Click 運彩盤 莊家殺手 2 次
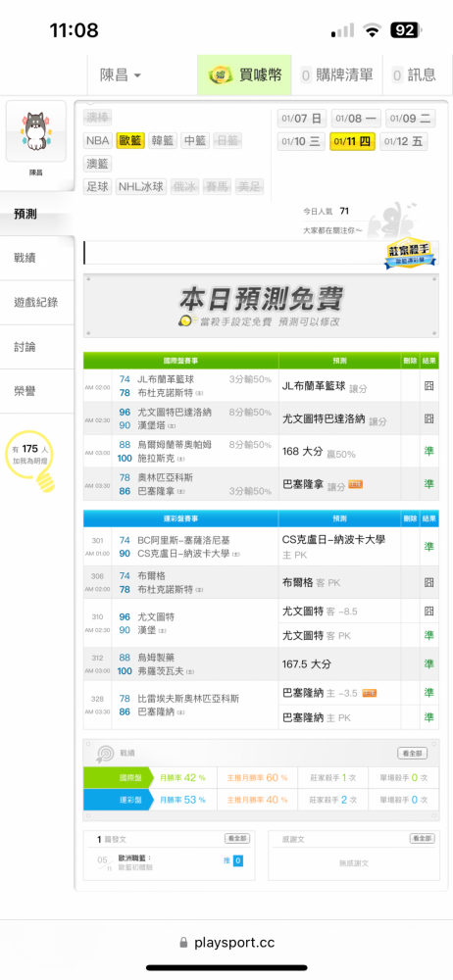Image resolution: width=453 pixels, height=980 pixels. click(333, 800)
